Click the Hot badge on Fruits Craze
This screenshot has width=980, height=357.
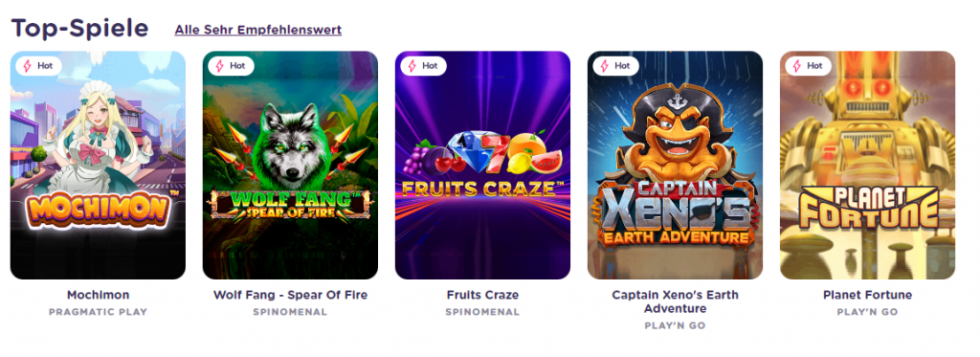click(423, 66)
